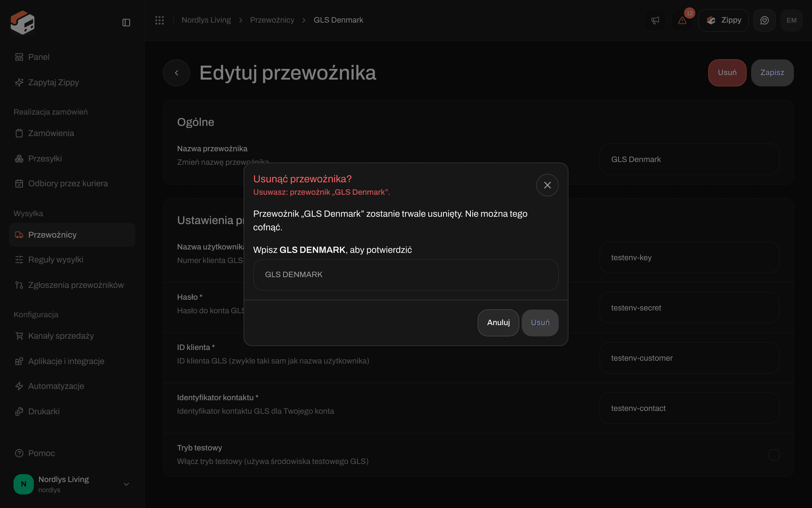Click the Reguły wysyłki sliders icon
Viewport: 812px width, 508px height.
click(x=19, y=260)
